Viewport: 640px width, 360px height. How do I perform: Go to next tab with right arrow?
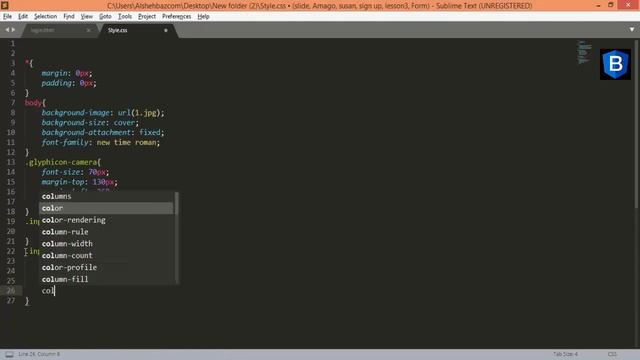(x=13, y=29)
